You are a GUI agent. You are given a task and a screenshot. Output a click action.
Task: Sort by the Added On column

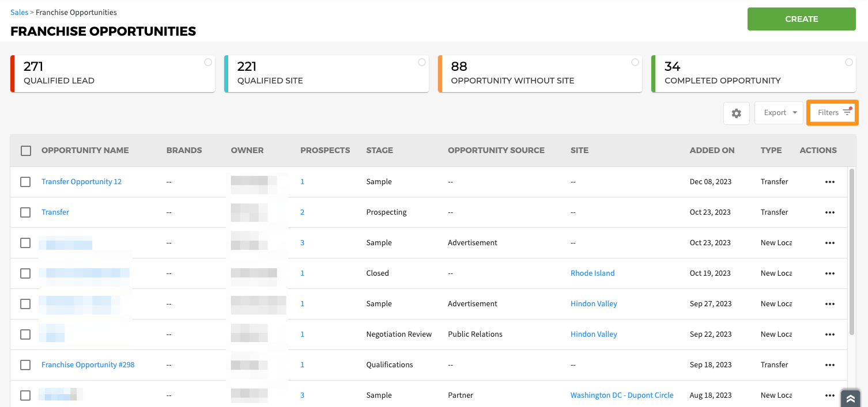tap(712, 150)
